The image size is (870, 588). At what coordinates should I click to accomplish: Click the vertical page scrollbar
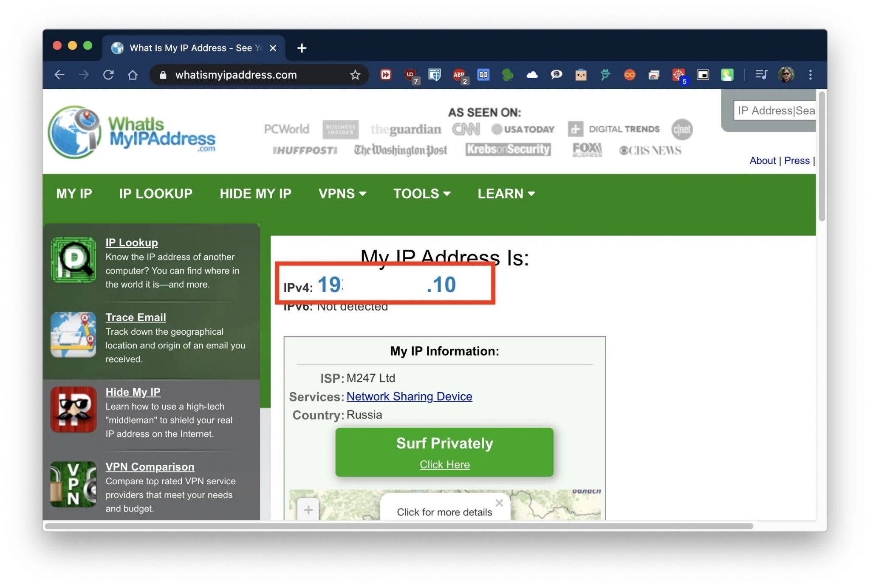[x=822, y=156]
